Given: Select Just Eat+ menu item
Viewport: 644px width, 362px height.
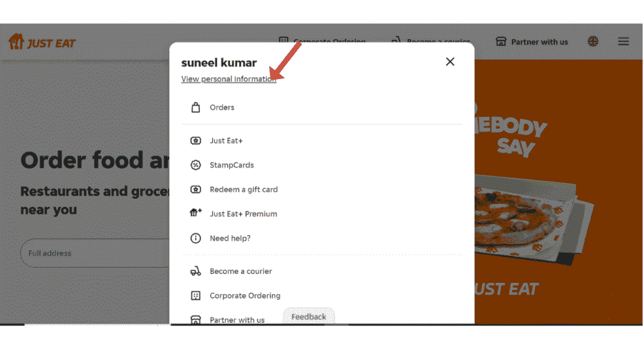Looking at the screenshot, I should point(226,141).
